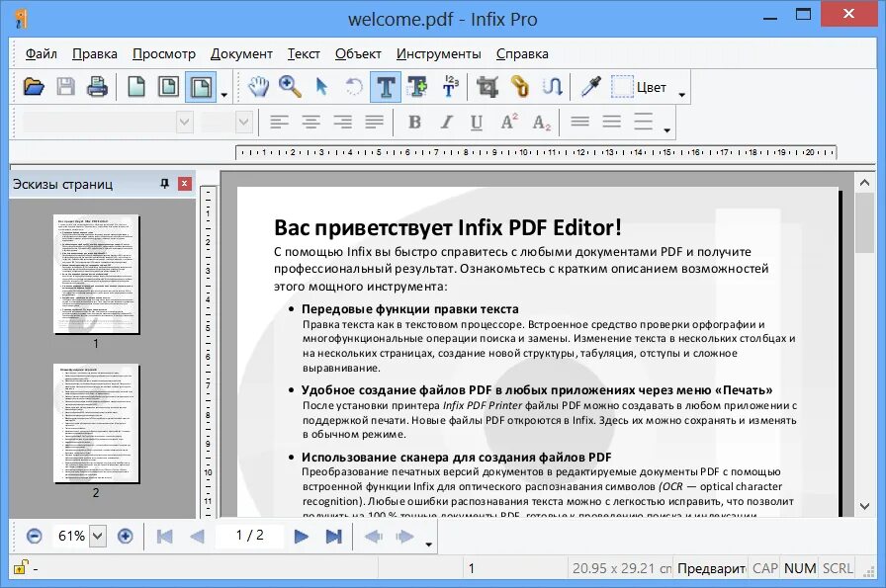Select facing pages layout icon
886x588 pixels.
(x=168, y=87)
